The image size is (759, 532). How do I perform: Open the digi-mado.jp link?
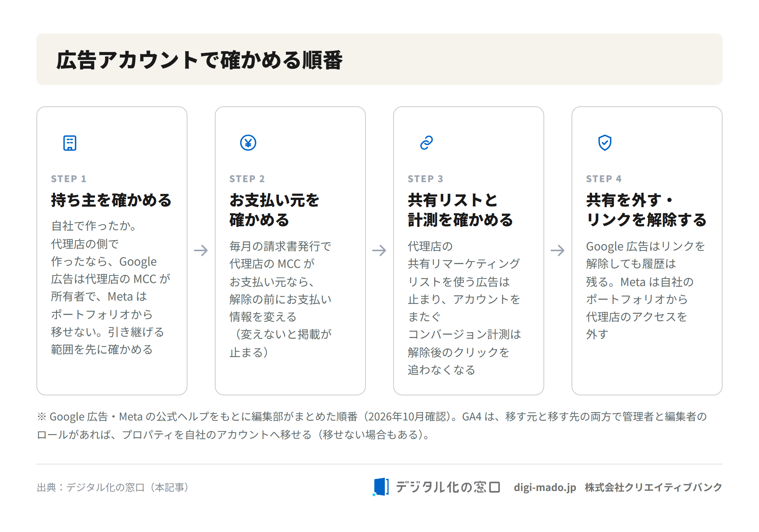(545, 487)
